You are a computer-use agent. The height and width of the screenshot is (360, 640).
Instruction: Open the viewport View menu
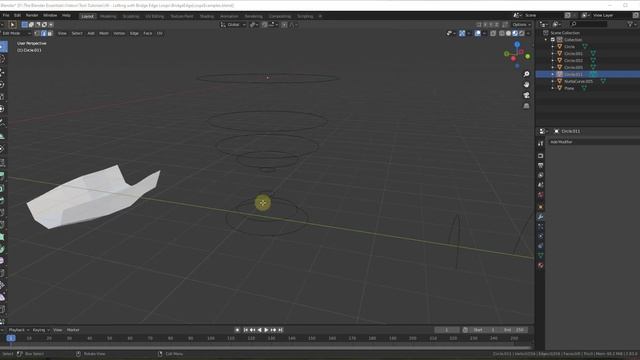(x=62, y=33)
